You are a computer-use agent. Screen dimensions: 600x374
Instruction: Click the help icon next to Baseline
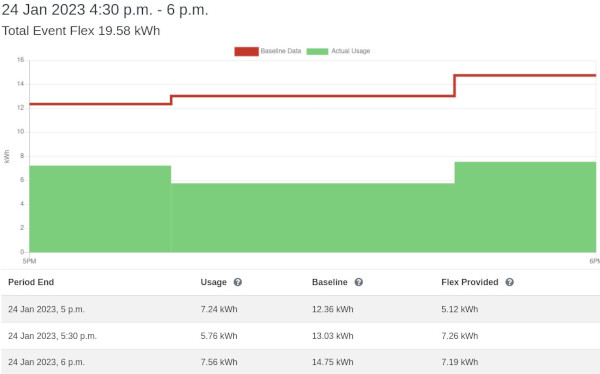coord(359,282)
